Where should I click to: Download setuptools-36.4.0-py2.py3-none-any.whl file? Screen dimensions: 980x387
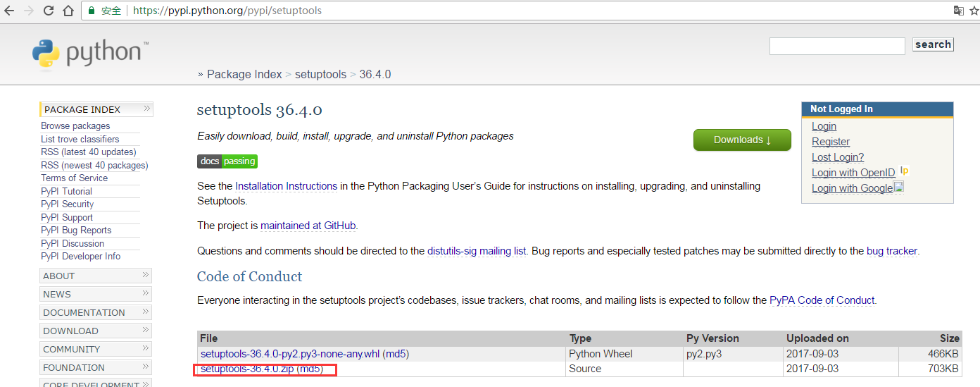(290, 354)
